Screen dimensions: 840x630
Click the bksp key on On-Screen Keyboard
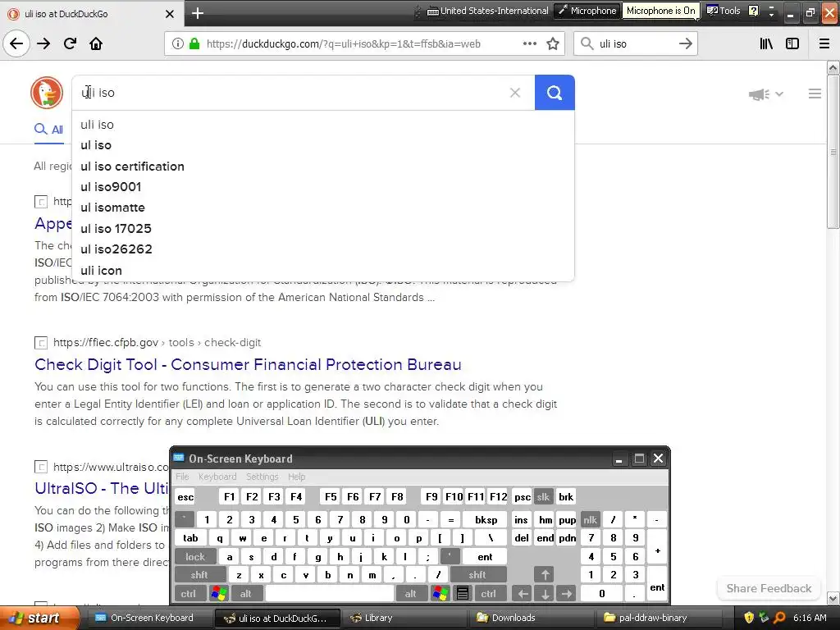tap(486, 519)
